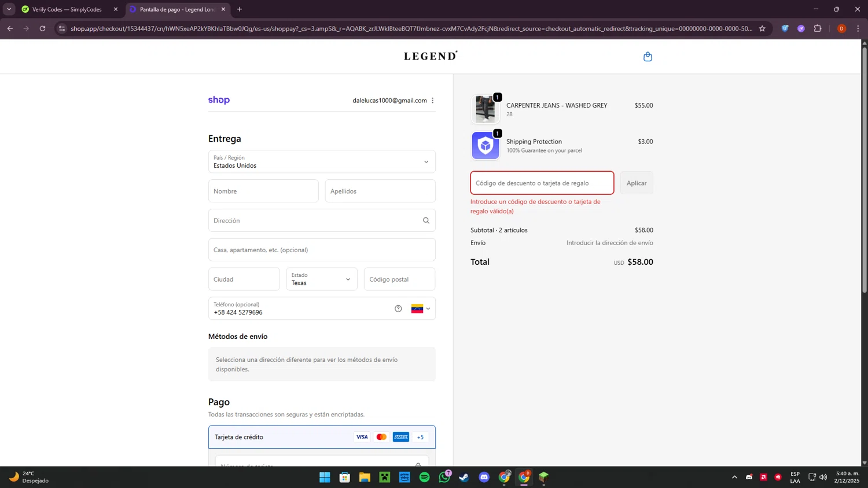Image resolution: width=868 pixels, height=488 pixels.
Task: Open the phone number help tooltip
Action: (x=398, y=309)
